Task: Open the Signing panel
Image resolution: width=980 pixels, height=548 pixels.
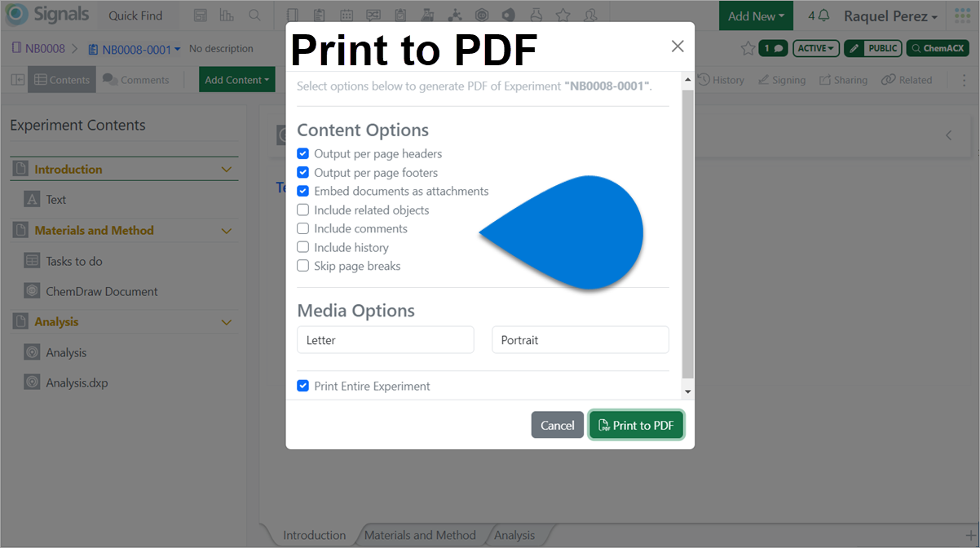Action: pos(781,80)
